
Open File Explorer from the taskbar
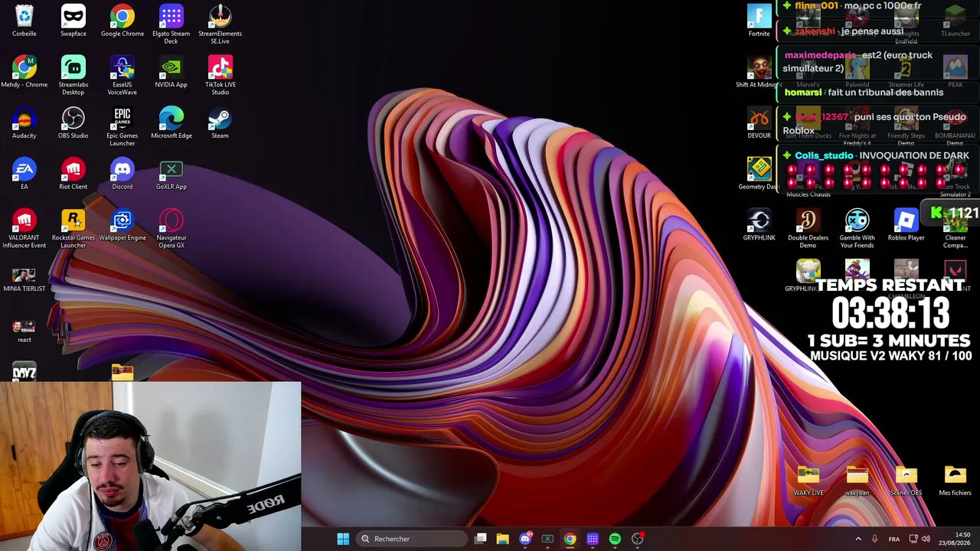coord(502,539)
